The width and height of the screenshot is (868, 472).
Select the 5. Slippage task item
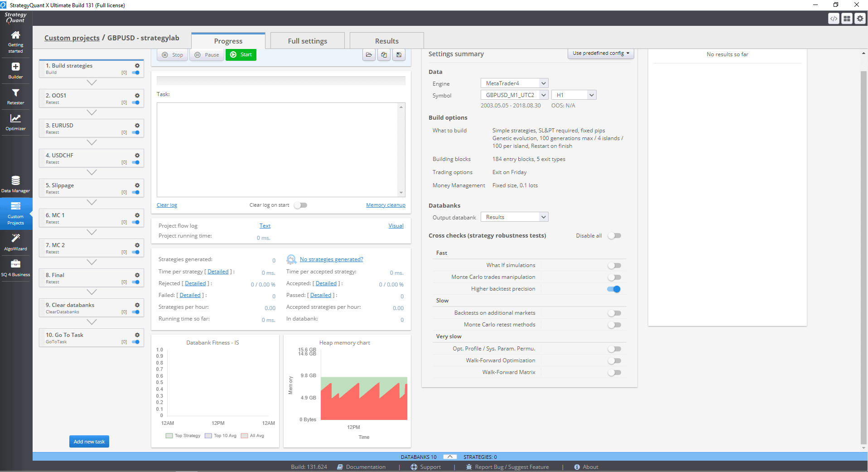pyautogui.click(x=92, y=188)
